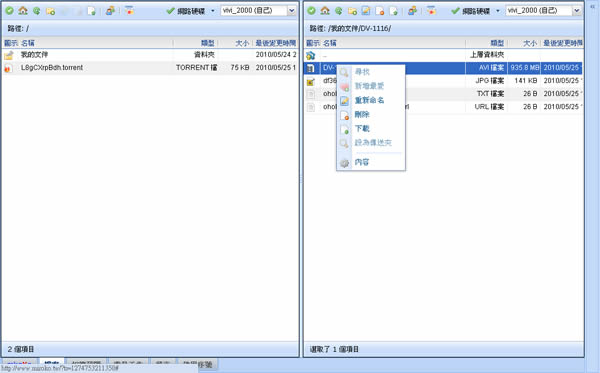Click green check circle icon in right pane toolbar
This screenshot has height=373, width=600.
(x=311, y=11)
